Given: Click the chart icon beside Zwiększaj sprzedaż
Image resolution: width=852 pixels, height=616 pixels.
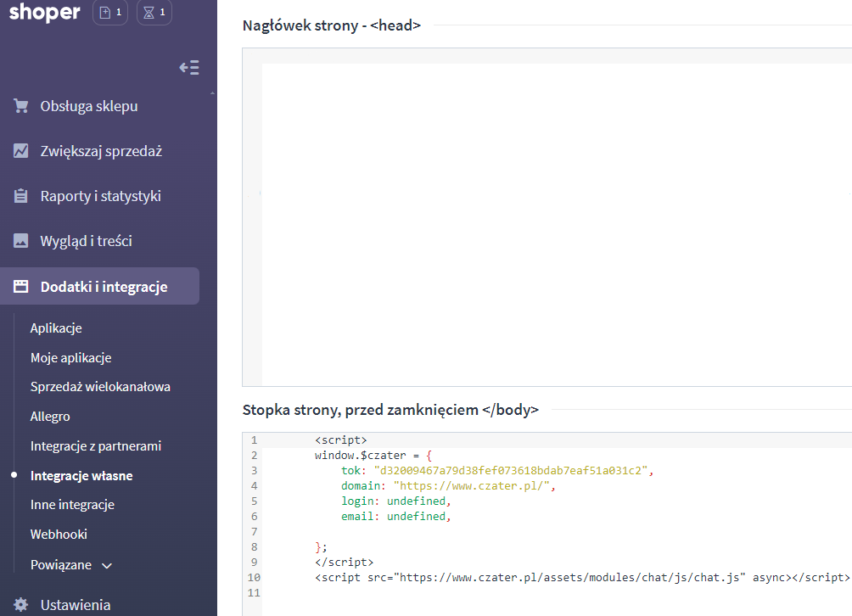Looking at the screenshot, I should coord(20,151).
